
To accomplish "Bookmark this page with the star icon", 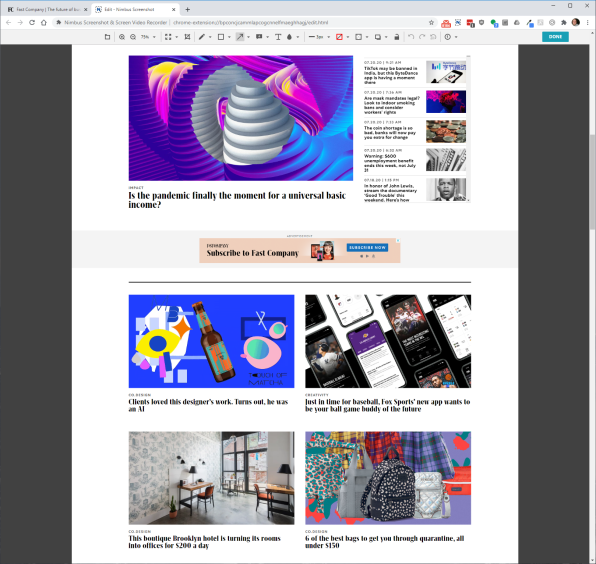I will (x=431, y=22).
